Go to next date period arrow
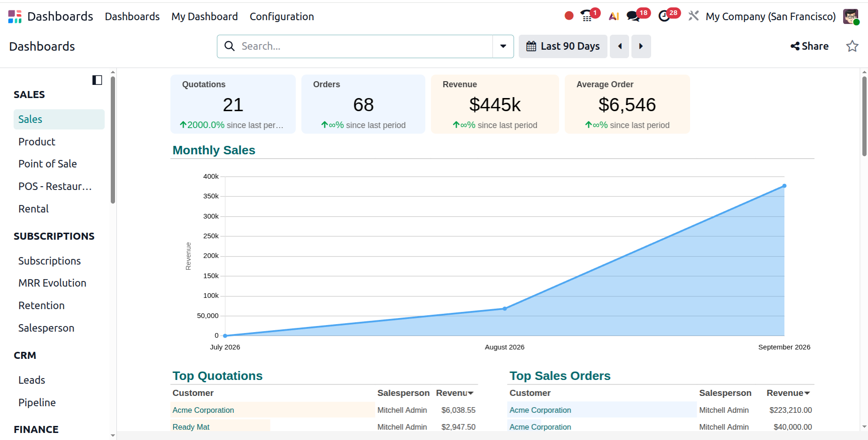 [641, 46]
